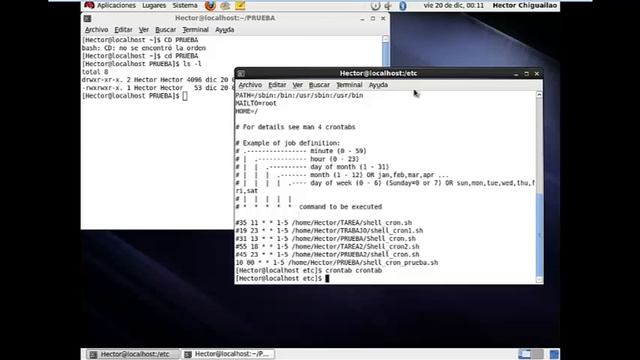Click the line "MAILTO=root"

click(x=256, y=103)
